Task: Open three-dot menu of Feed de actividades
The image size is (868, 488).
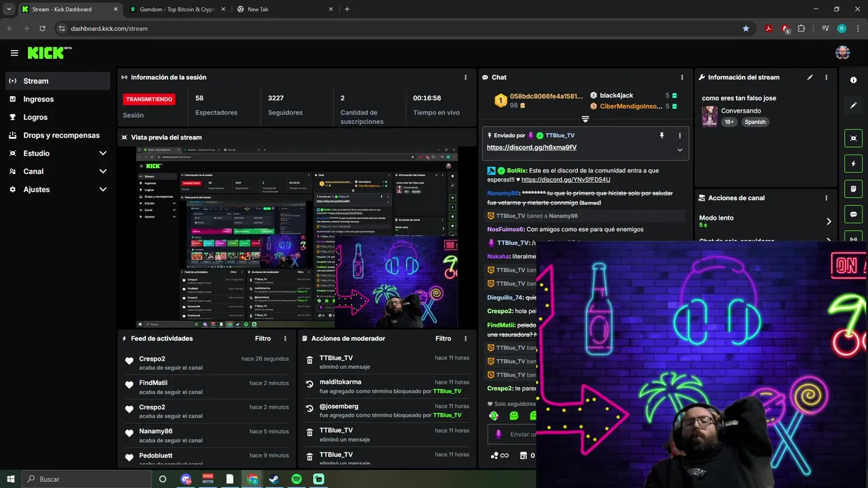Action: [285, 338]
